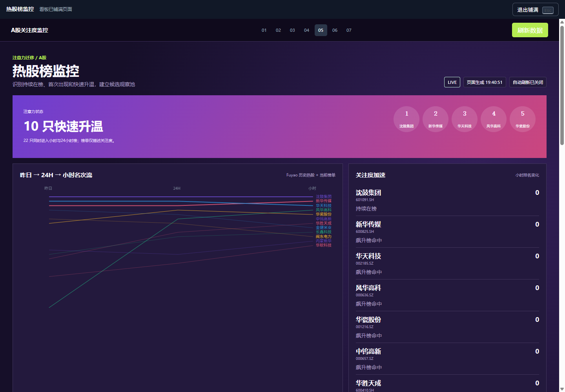Refresh data with the 刷新数据 button

coord(530,30)
